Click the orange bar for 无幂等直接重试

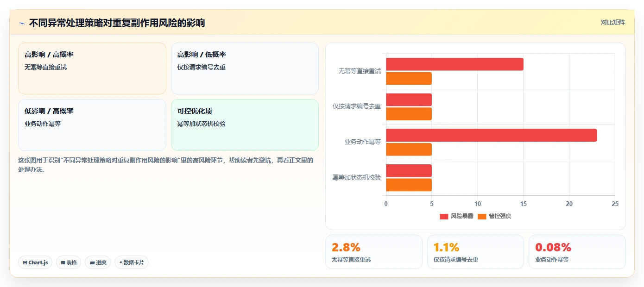coord(409,78)
